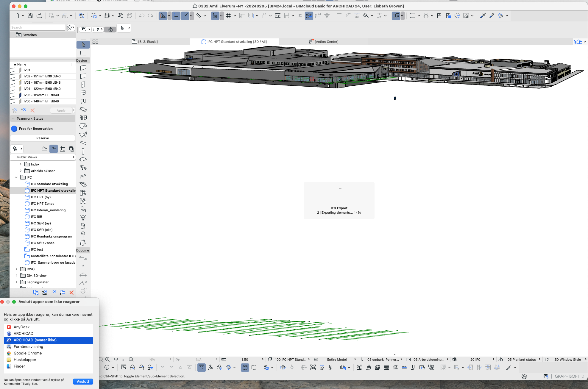Open the tab overview grid icon

tap(95, 42)
